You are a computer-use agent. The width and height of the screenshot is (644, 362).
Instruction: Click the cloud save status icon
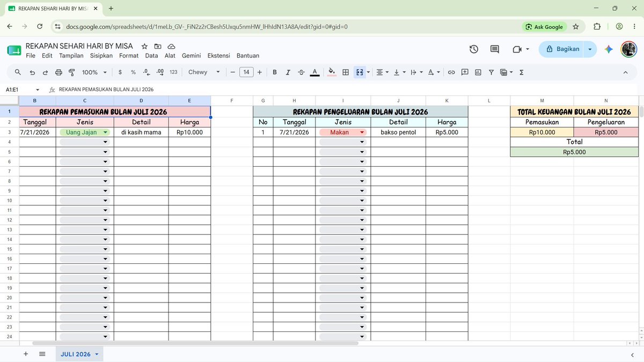pos(172,46)
